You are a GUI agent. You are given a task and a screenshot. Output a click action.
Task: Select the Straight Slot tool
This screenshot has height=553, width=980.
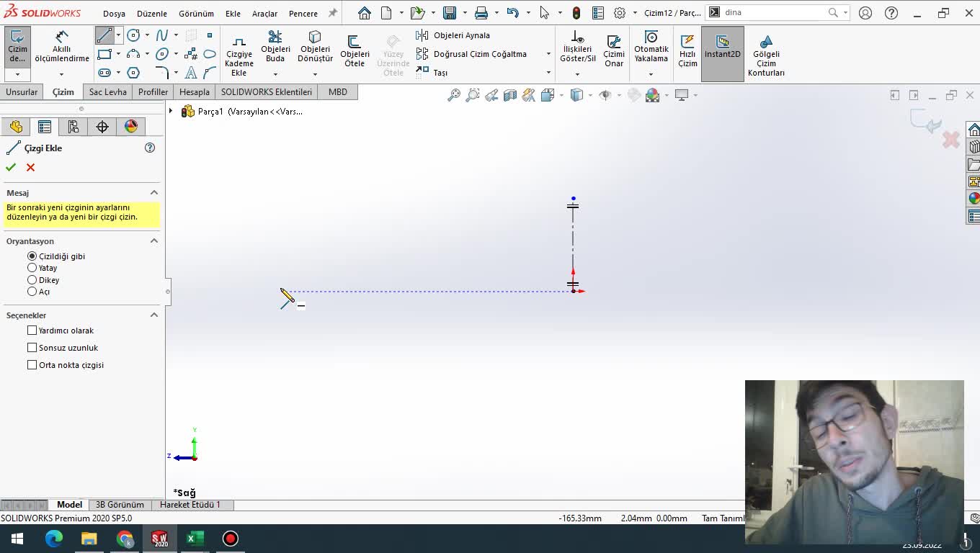pyautogui.click(x=104, y=73)
